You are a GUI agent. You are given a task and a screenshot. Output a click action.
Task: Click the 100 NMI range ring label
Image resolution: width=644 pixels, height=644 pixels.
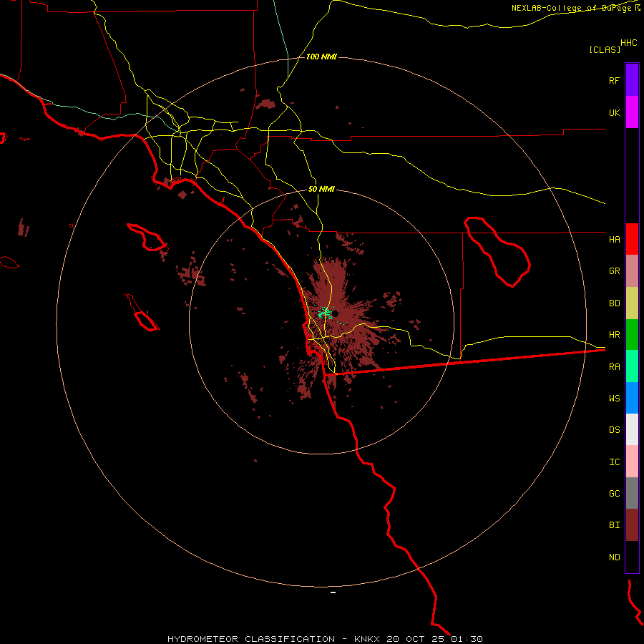tap(321, 57)
